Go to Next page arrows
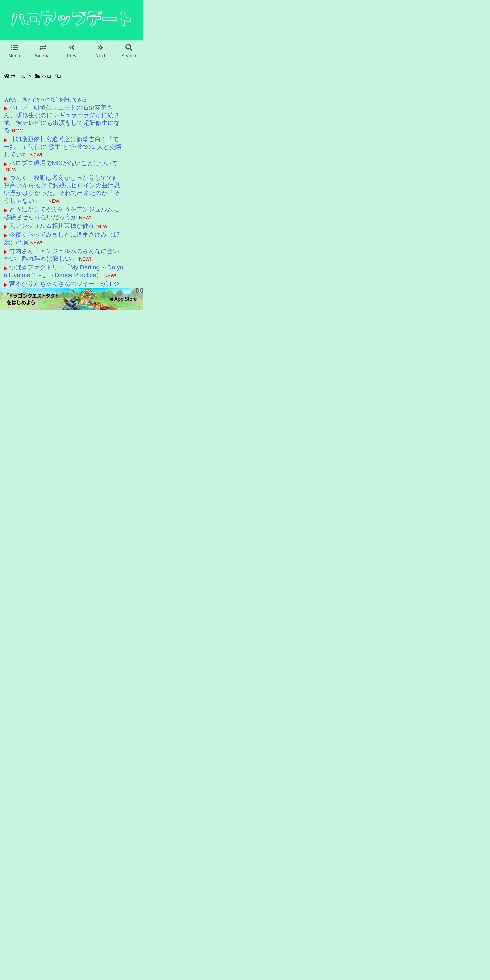This screenshot has height=980, width=490. click(100, 48)
